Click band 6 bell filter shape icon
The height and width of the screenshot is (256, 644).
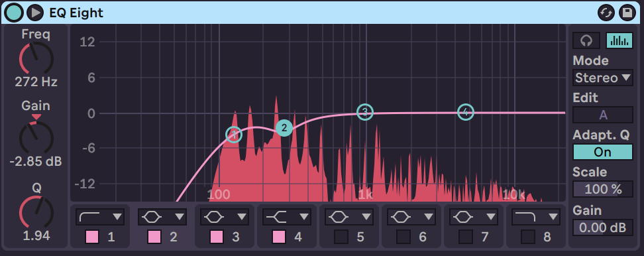click(400, 217)
